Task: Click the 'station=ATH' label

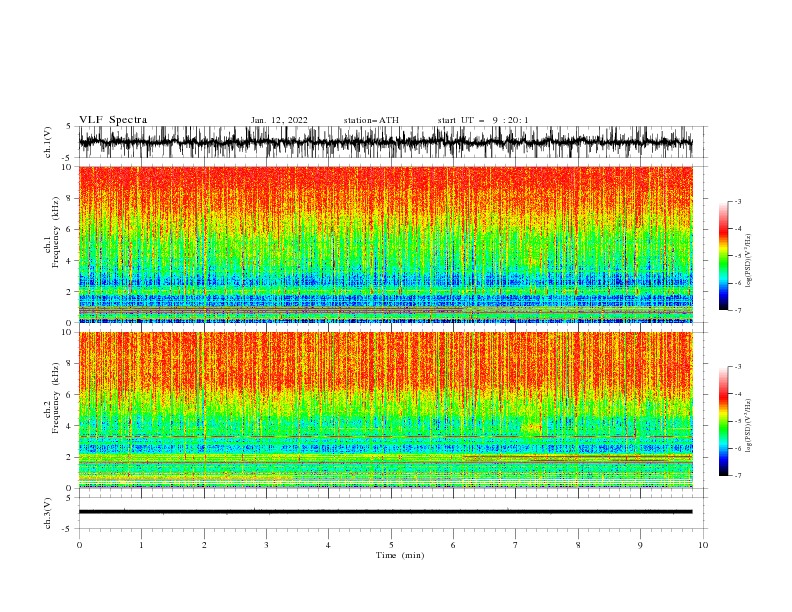Action: coord(371,120)
